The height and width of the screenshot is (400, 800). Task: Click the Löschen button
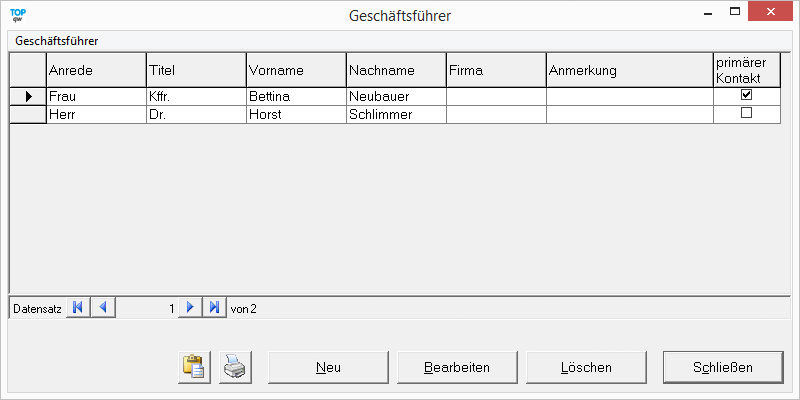[x=585, y=367]
